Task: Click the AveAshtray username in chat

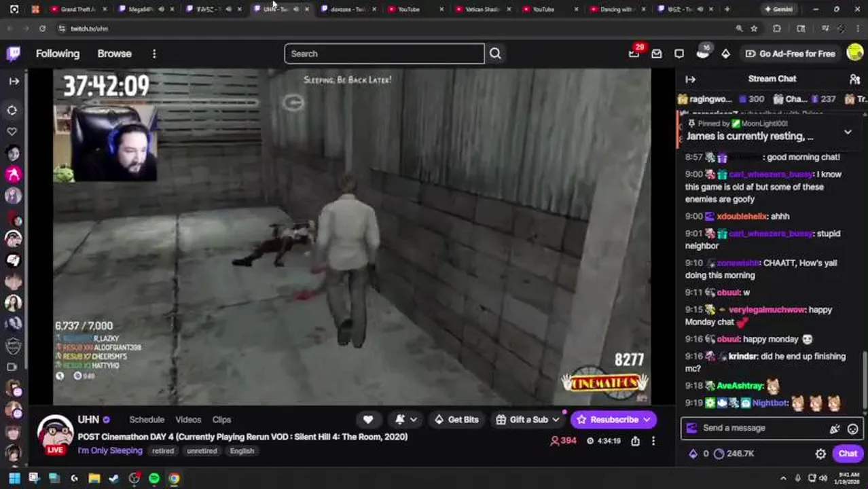Action: click(740, 386)
